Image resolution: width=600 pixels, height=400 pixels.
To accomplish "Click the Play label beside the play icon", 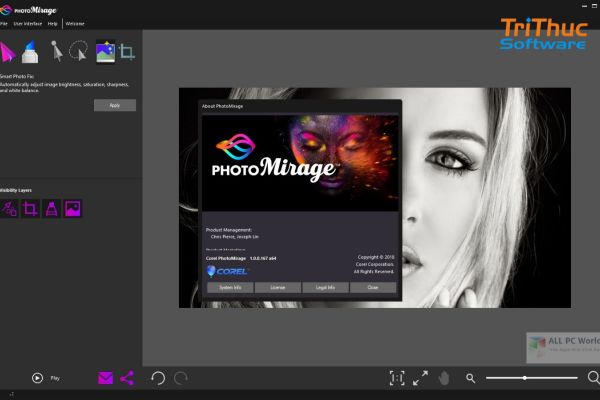I will click(x=55, y=378).
